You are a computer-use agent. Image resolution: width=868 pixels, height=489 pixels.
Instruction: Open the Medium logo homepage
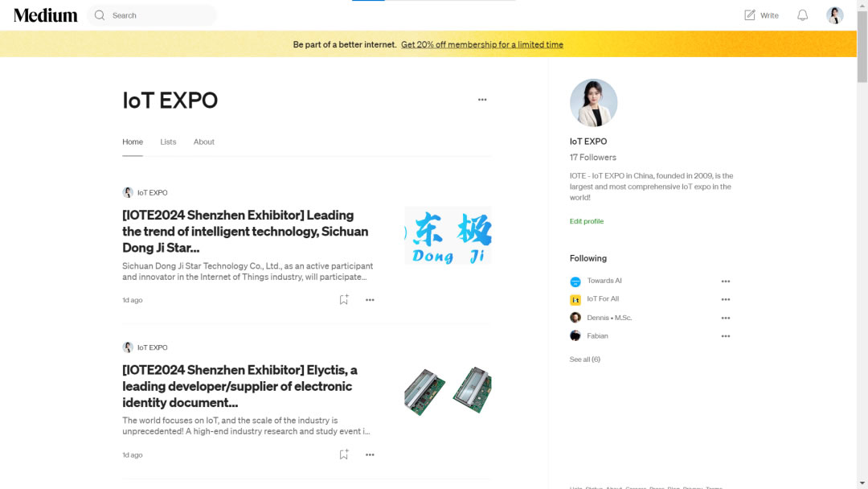tap(45, 15)
